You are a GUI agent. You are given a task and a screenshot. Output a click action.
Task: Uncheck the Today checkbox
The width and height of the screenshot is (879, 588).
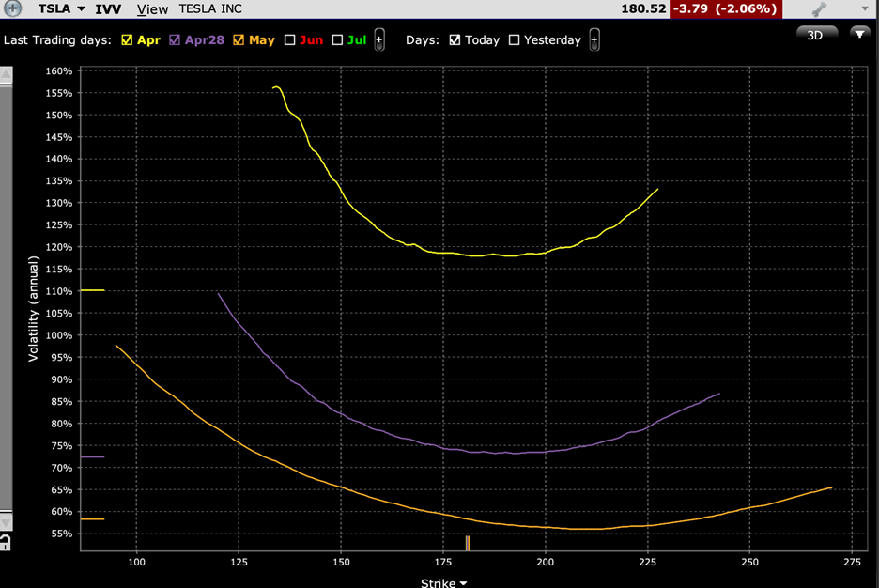click(x=454, y=39)
